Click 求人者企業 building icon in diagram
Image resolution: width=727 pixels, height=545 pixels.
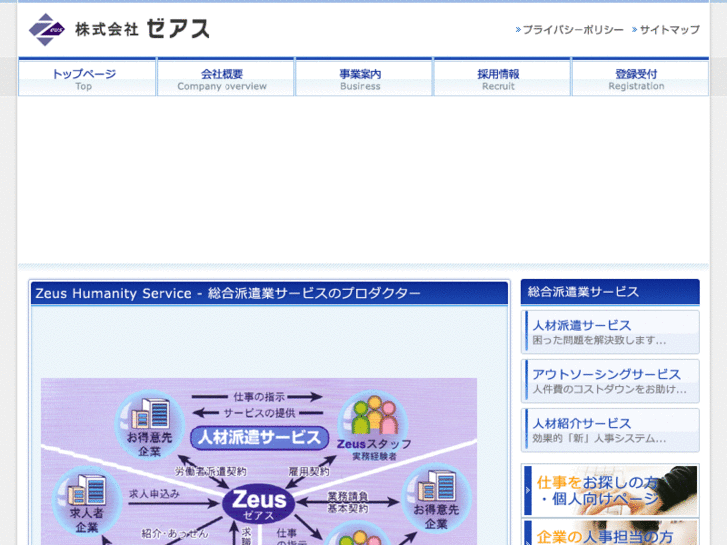pos(87,490)
